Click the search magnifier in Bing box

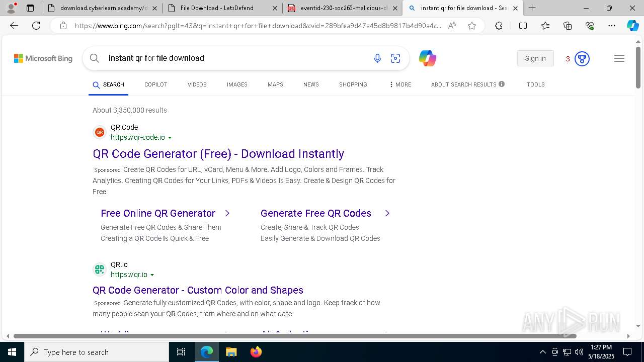tap(94, 58)
